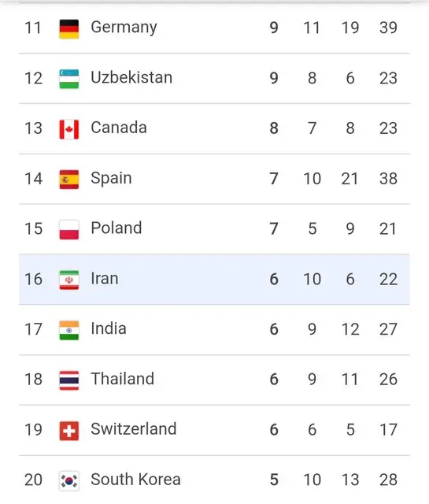This screenshot has height=504, width=429.
Task: Select the highlighted Iran row name
Action: [x=105, y=278]
